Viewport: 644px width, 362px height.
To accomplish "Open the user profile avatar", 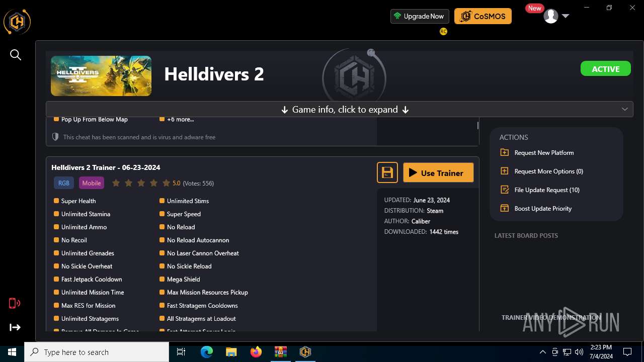I will [x=551, y=16].
